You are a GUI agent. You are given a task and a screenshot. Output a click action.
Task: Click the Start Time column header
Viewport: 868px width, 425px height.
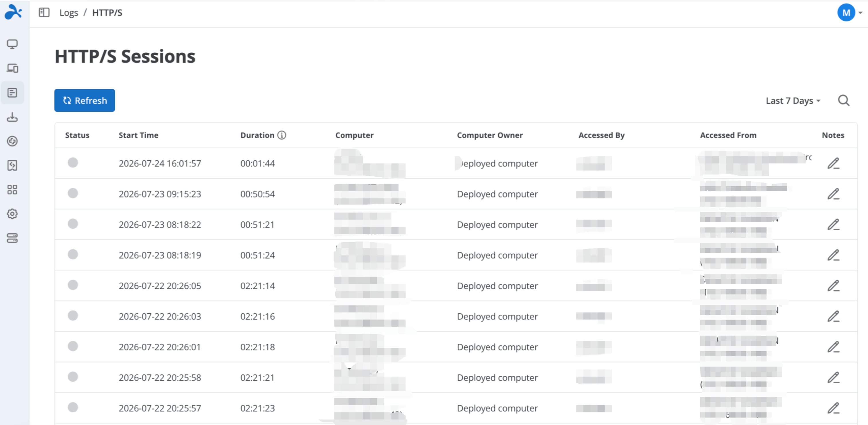[138, 135]
